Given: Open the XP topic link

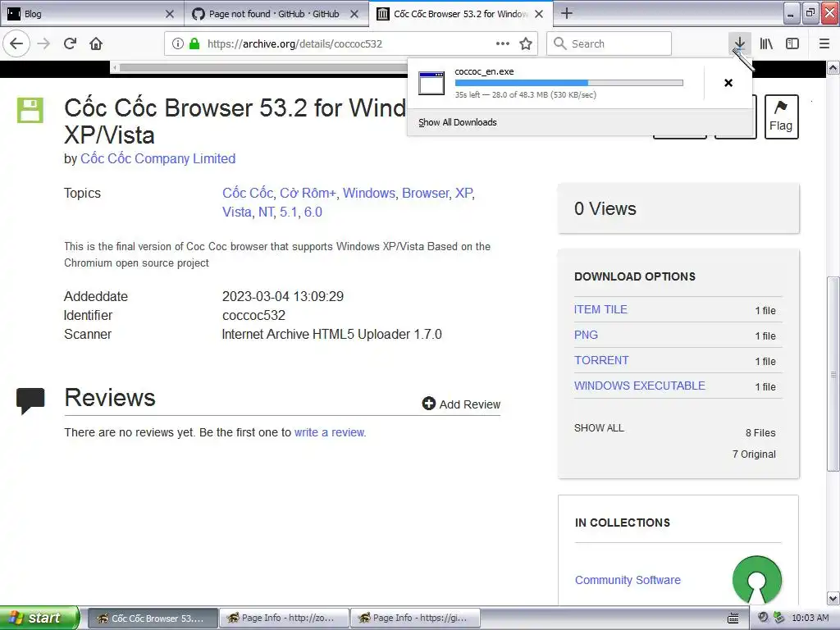Looking at the screenshot, I should point(464,193).
